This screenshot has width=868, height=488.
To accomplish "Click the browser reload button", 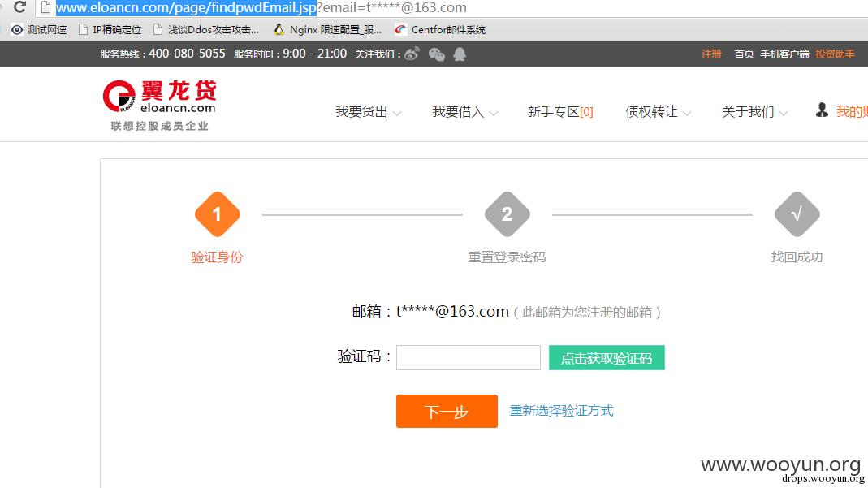I will pyautogui.click(x=19, y=7).
